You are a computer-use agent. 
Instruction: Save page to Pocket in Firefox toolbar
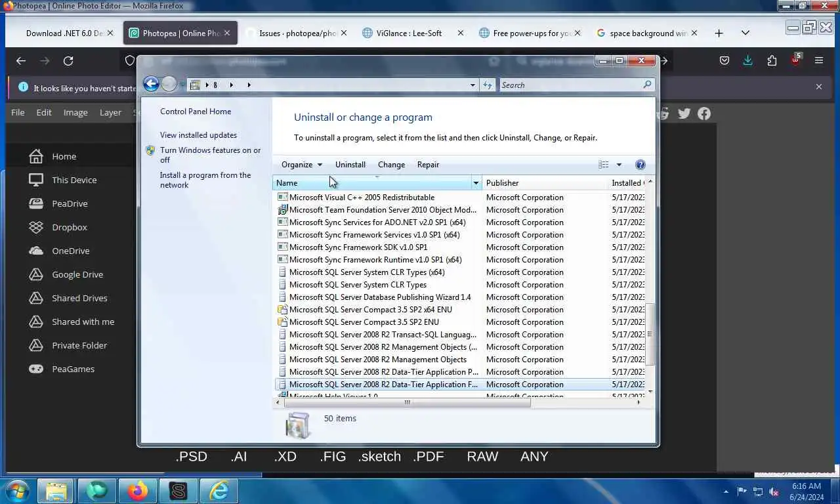(724, 60)
